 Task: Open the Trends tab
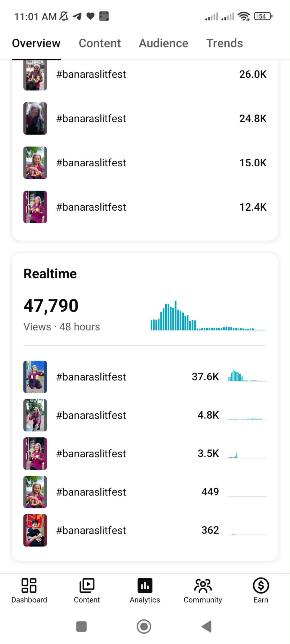point(225,43)
